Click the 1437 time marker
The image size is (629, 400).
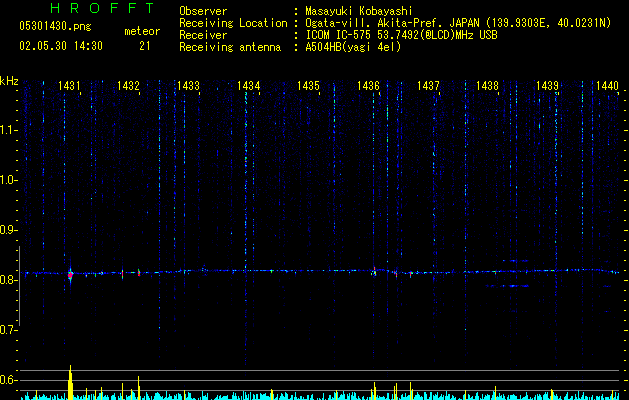pyautogui.click(x=428, y=85)
